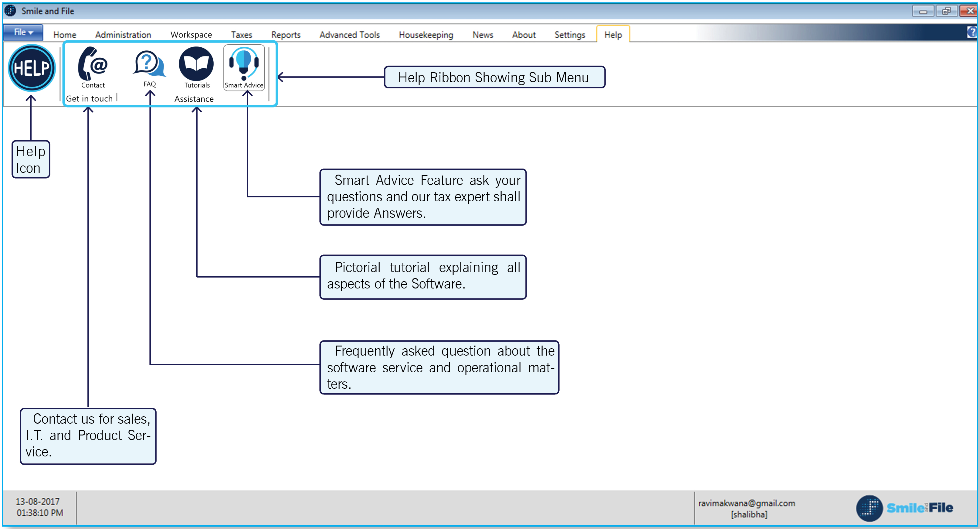The height and width of the screenshot is (529, 980).
Task: Open the Taxes ribbon dropdown options
Action: coord(241,34)
